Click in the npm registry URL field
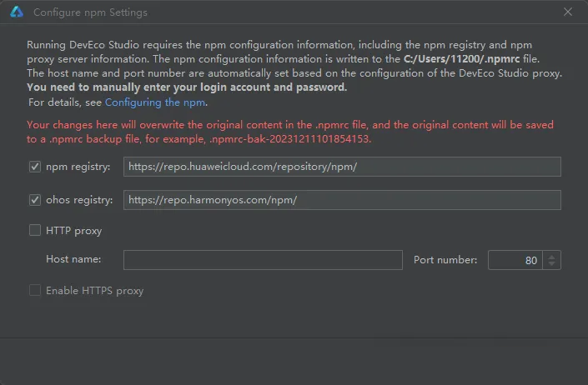The width and height of the screenshot is (588, 385). (342, 167)
